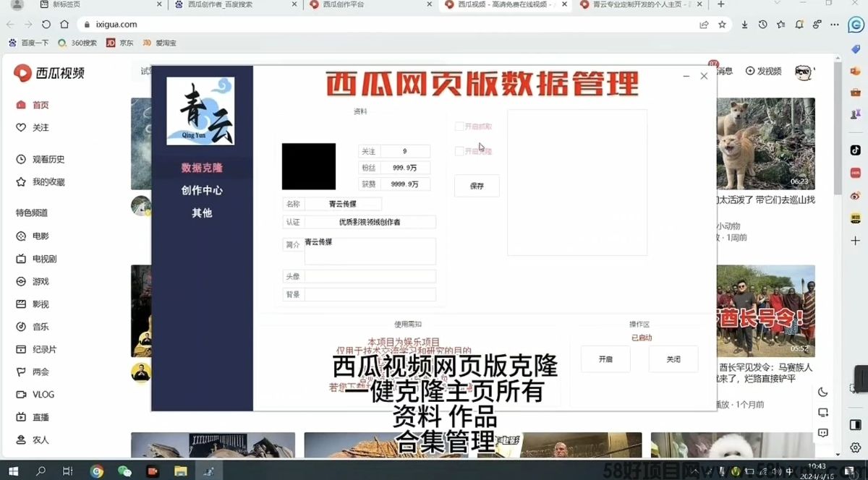The width and height of the screenshot is (868, 480).
Task: Open the browser three-dot menu
Action: tap(833, 25)
